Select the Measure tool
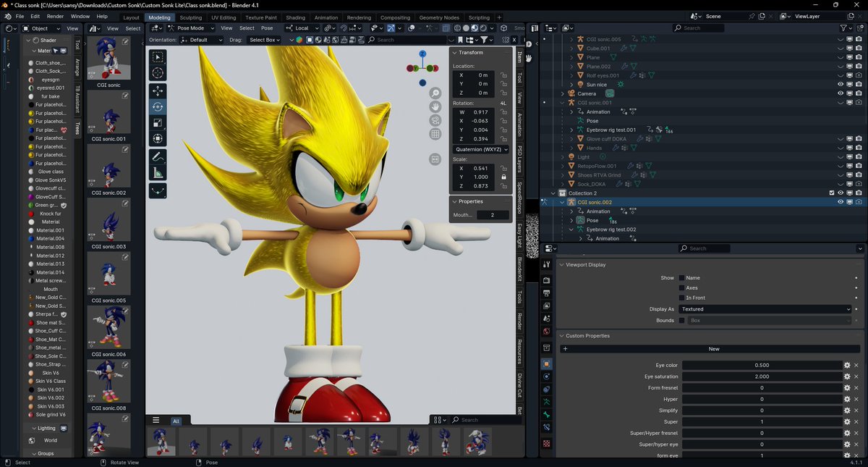 (x=158, y=173)
